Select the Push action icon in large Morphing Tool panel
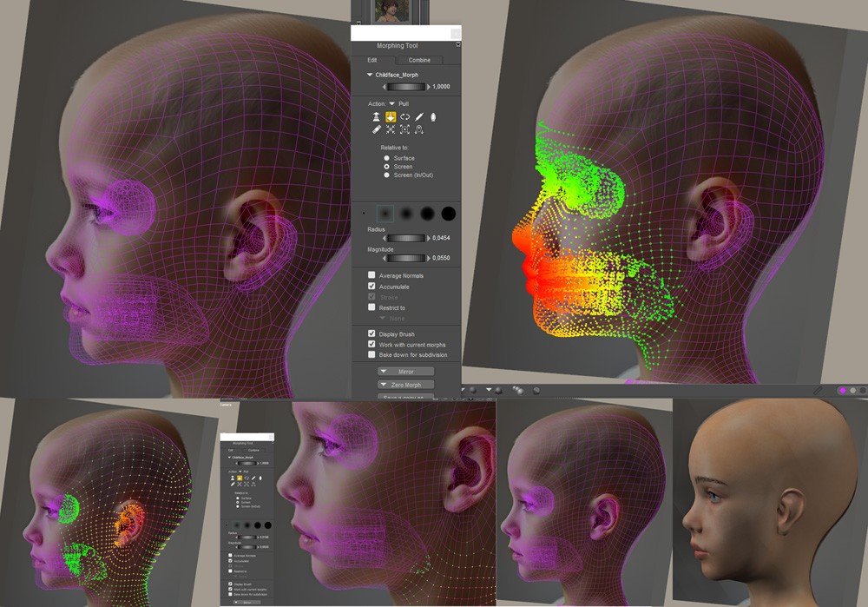868x607 pixels. click(376, 115)
